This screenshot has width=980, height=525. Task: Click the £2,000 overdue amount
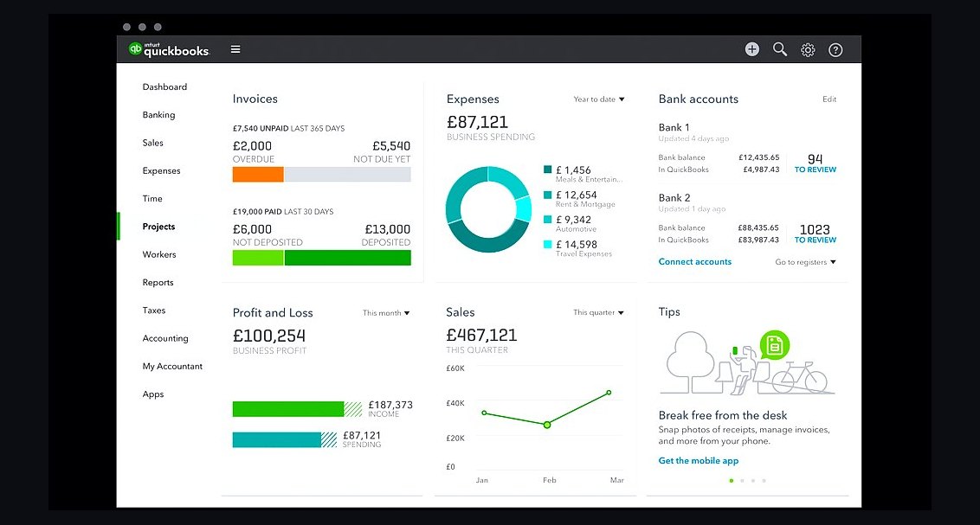(x=252, y=146)
